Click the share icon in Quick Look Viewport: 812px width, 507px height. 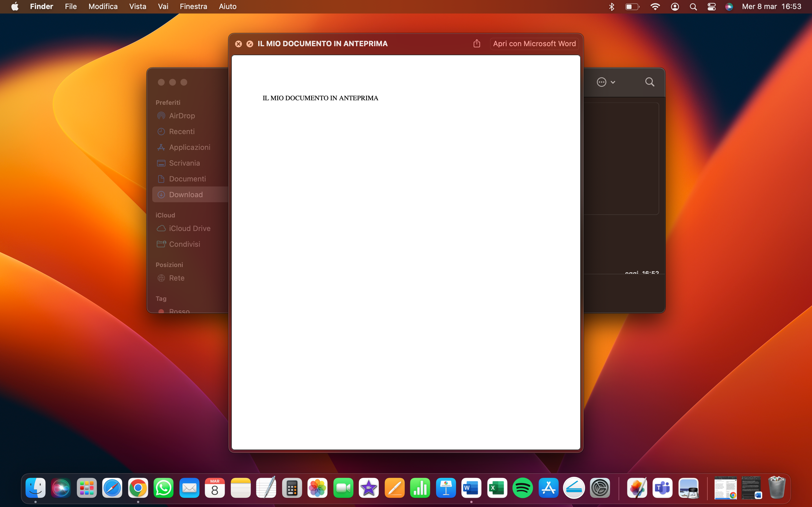click(476, 44)
